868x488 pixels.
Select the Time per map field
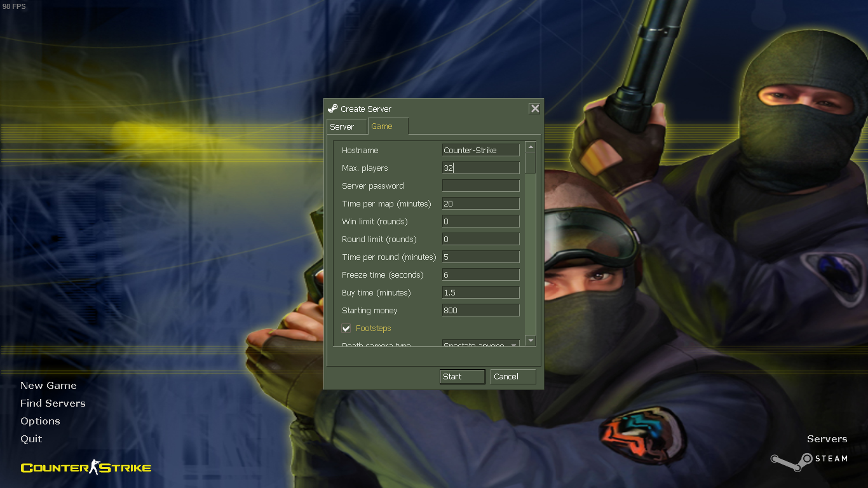481,203
